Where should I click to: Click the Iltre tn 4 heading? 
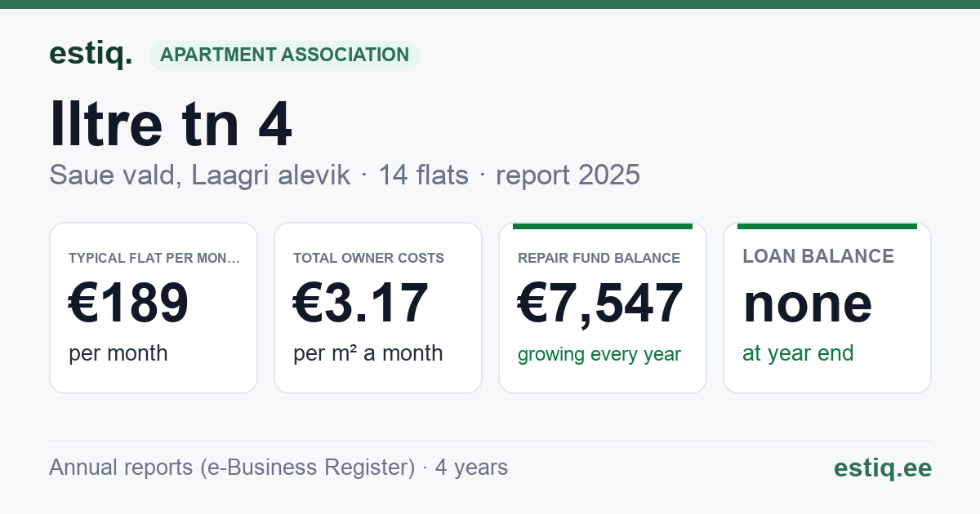coord(171,124)
